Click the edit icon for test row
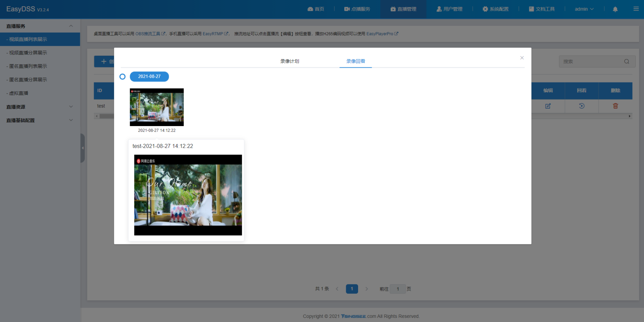 (548, 106)
